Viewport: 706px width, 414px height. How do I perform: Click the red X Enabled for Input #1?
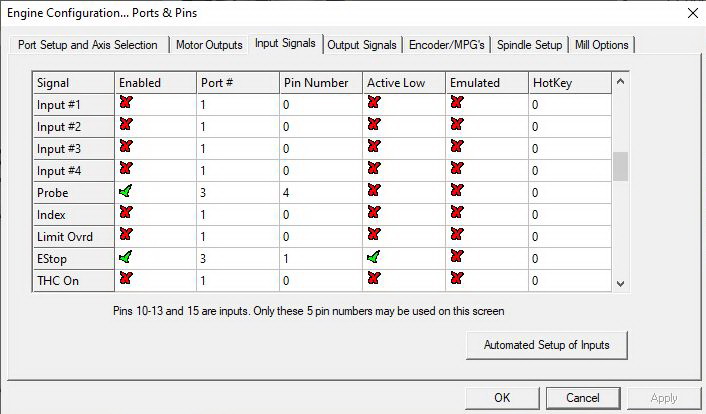click(126, 103)
